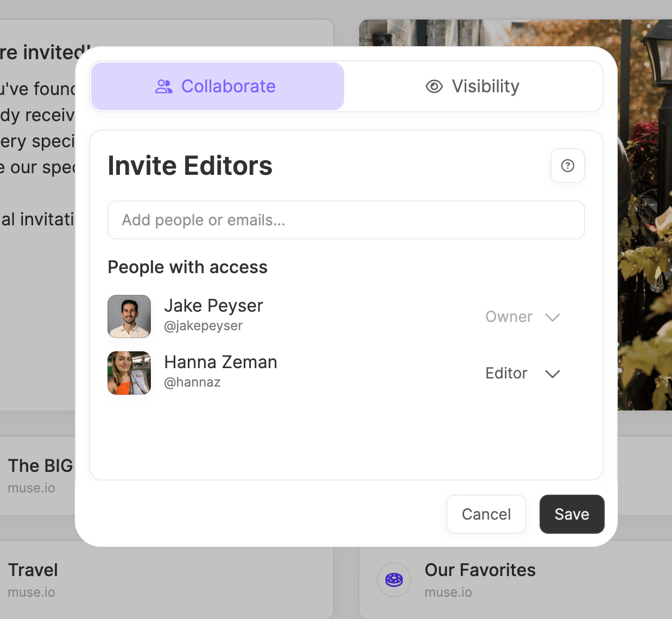Click the Owner dropdown chevron for Jake Peyser
The image size is (672, 619).
[553, 317]
